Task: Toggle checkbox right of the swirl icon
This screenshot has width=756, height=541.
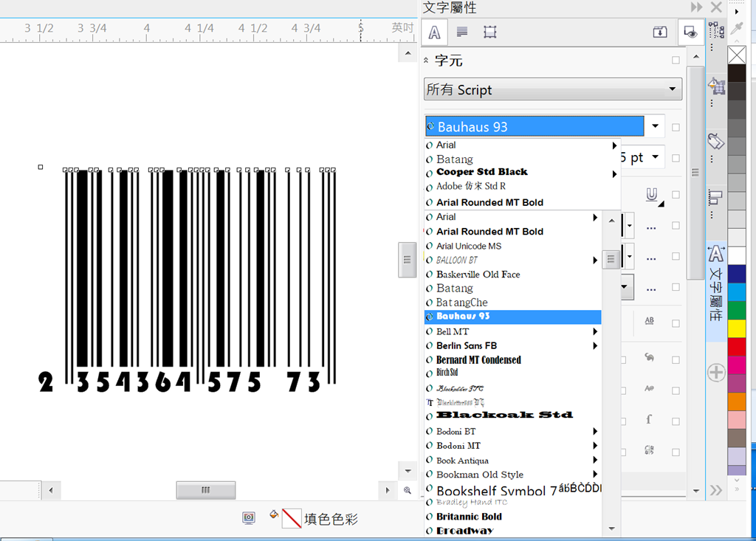Action: click(x=676, y=360)
